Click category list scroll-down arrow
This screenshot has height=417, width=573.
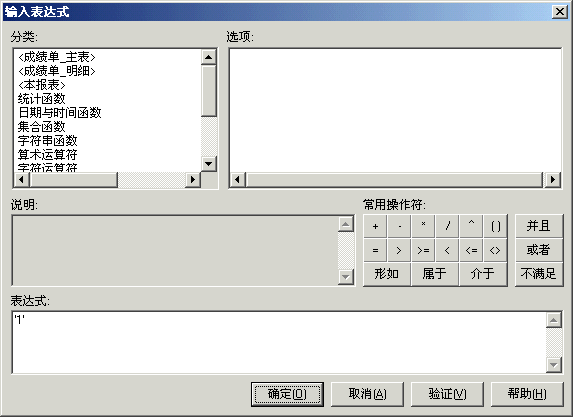(209, 164)
